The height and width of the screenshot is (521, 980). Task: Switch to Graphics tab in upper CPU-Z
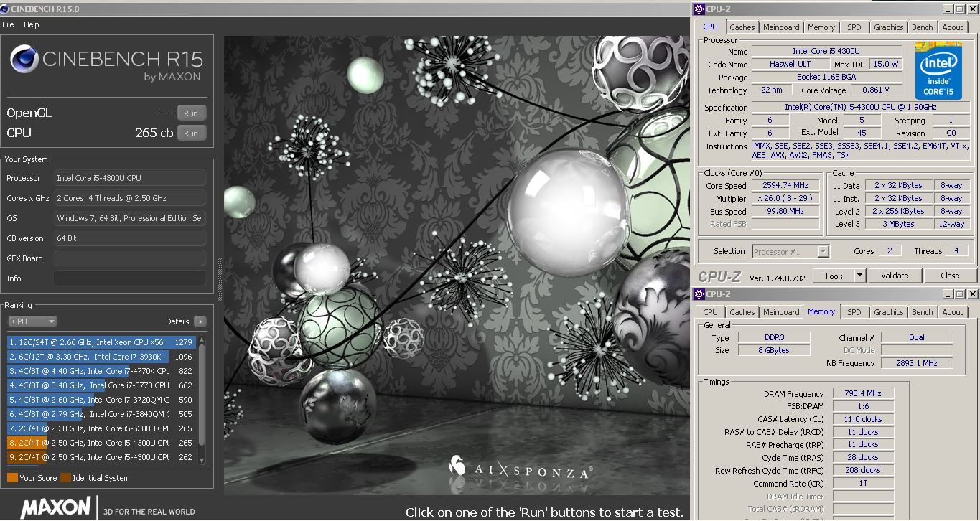[889, 27]
